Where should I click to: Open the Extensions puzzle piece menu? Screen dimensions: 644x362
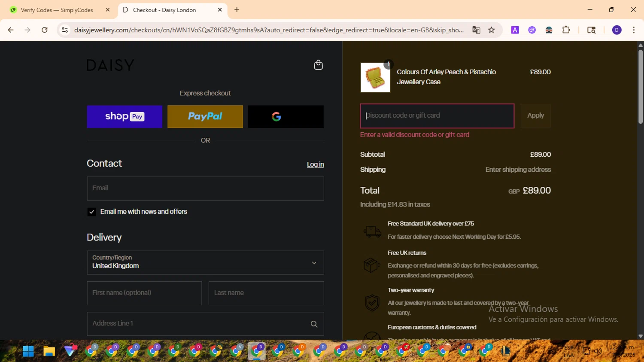pyautogui.click(x=566, y=30)
